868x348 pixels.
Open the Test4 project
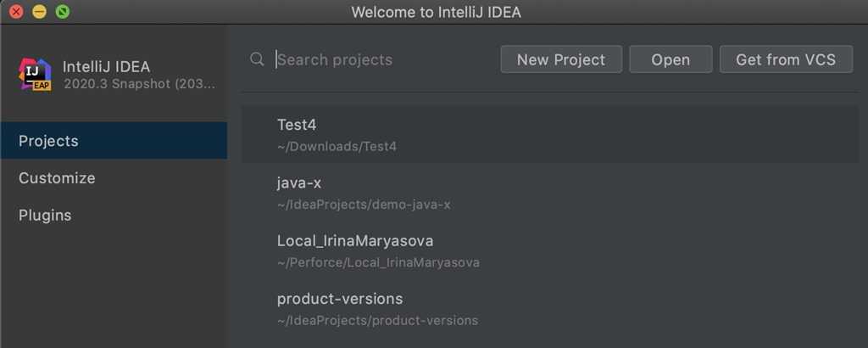(x=550, y=135)
